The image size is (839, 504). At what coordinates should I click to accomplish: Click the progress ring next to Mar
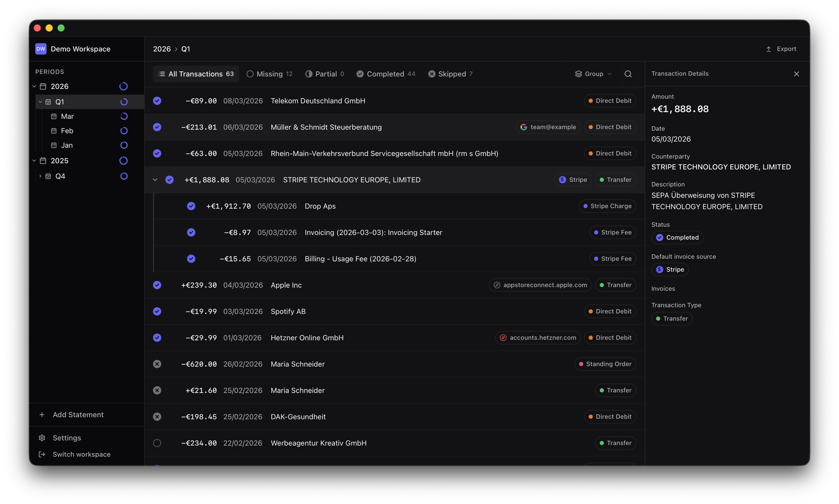[124, 116]
